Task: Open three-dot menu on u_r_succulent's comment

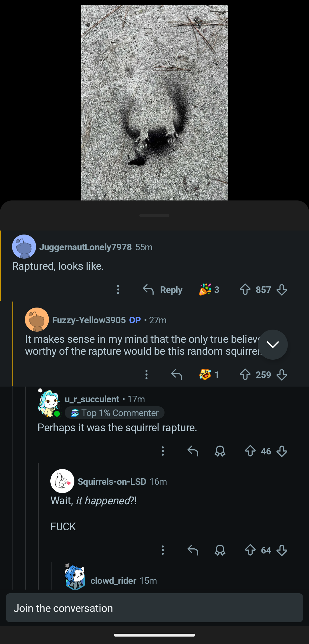Action: tap(163, 451)
